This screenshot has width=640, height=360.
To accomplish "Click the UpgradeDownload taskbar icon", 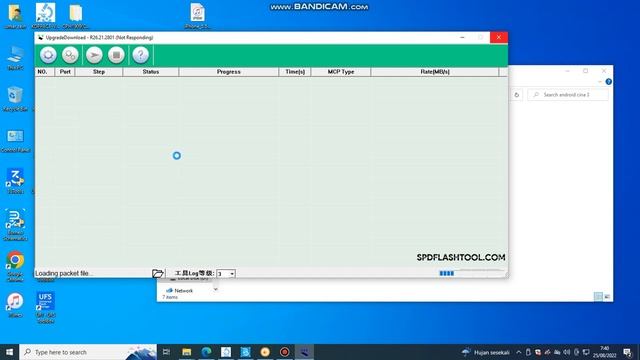I will (304, 352).
